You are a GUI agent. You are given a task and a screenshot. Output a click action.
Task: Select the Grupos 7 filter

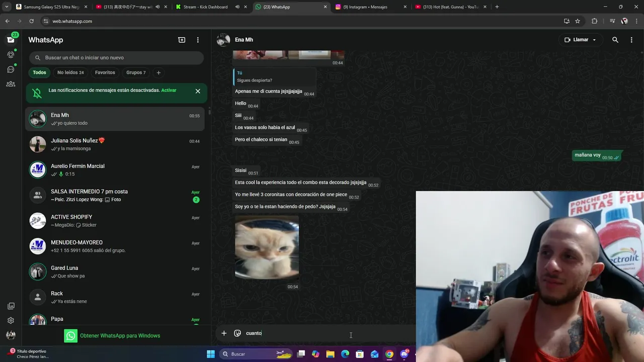click(x=136, y=72)
